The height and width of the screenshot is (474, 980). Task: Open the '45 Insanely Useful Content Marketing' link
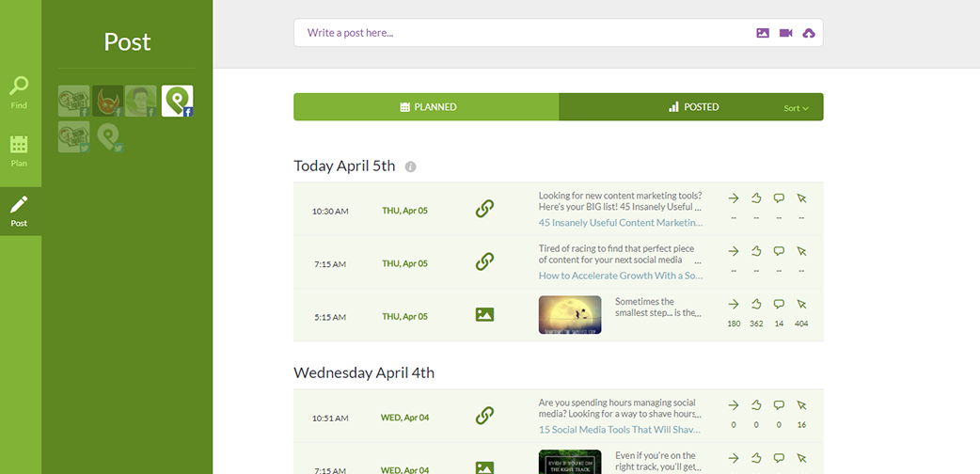620,223
